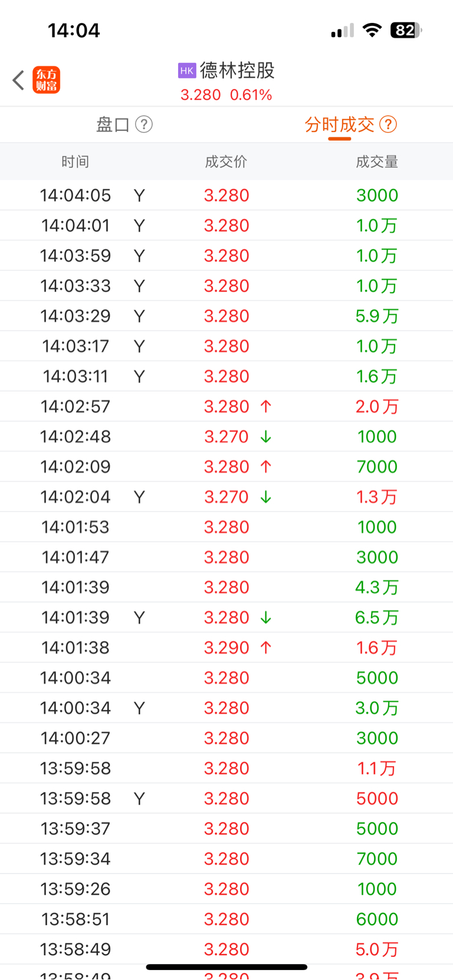
Task: Select the 14:04:05 trade row
Action: [226, 195]
